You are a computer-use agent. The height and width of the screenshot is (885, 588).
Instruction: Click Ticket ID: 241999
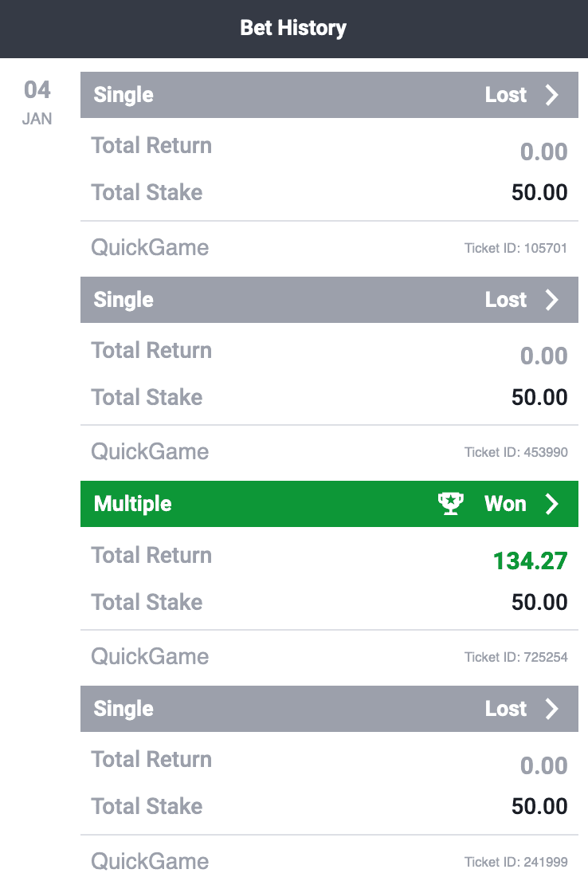515,863
